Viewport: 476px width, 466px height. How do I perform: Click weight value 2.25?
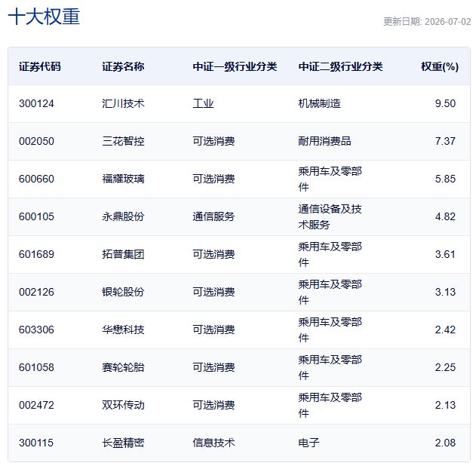pos(445,367)
